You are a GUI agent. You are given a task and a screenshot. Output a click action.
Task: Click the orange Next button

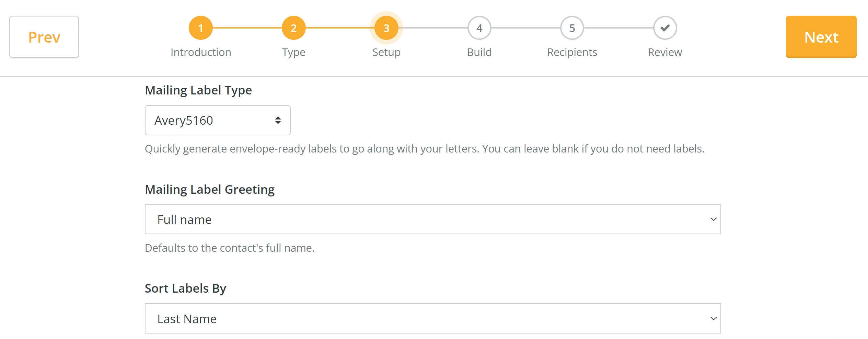821,36
